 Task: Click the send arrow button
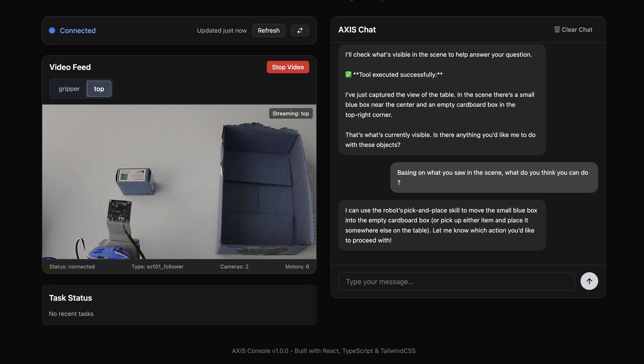tap(589, 281)
